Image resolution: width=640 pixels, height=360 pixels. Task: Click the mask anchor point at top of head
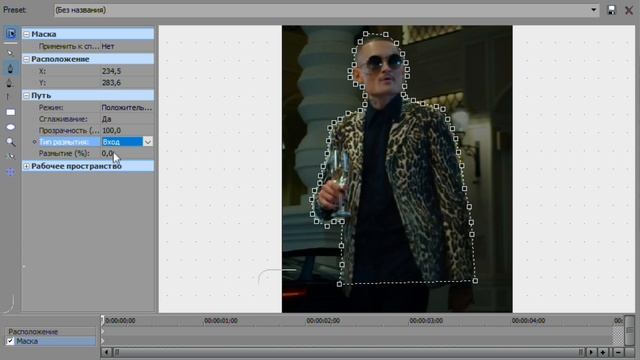[366, 34]
